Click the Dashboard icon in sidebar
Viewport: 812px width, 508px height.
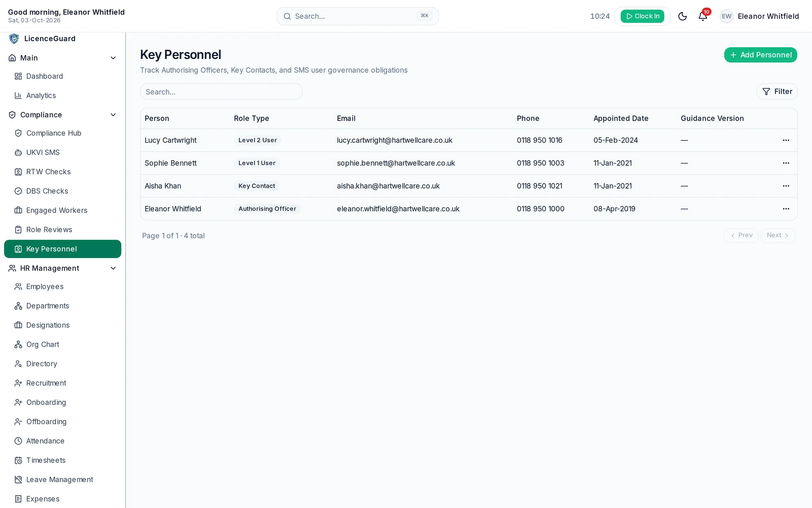point(18,76)
